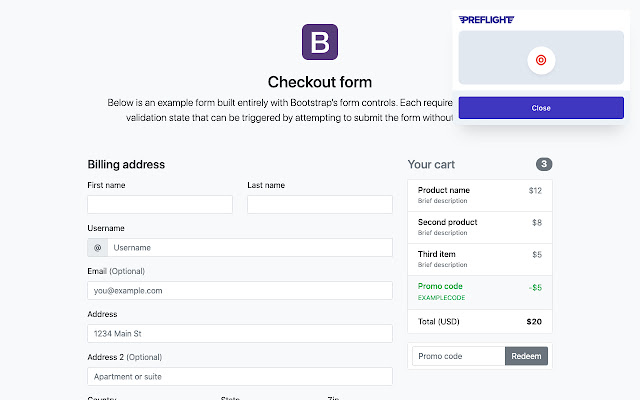Image resolution: width=640 pixels, height=400 pixels.
Task: Click the EXAMPLECODE promo code row
Action: pos(480,291)
